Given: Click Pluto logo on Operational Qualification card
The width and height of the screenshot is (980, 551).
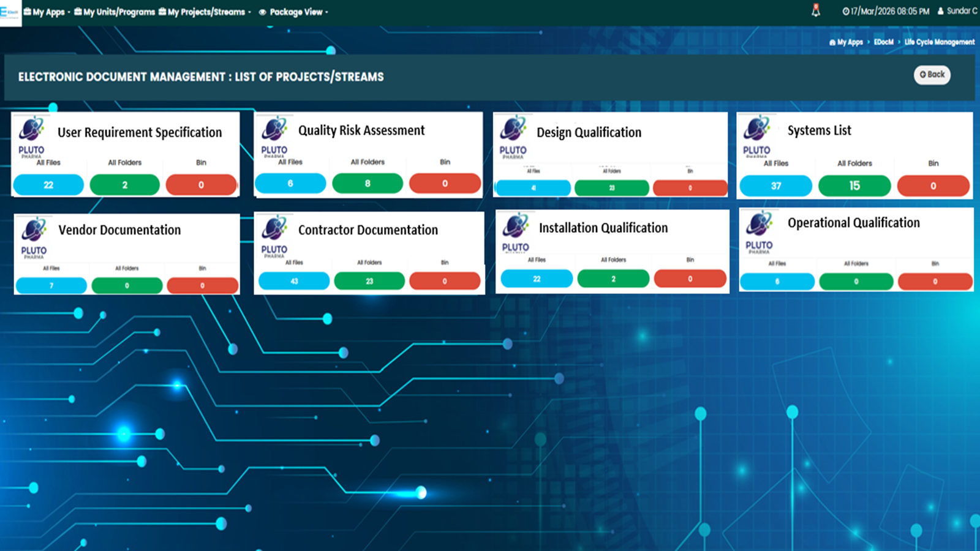Looking at the screenshot, I should point(759,233).
